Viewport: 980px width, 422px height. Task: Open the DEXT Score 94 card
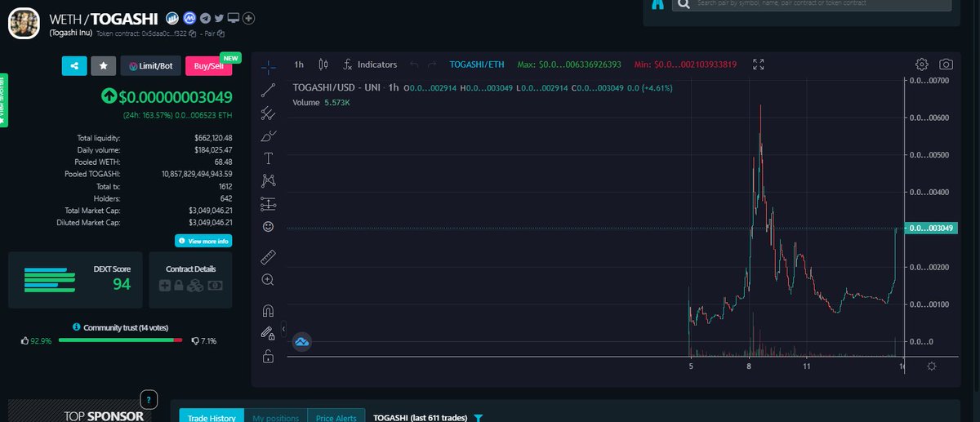click(x=73, y=279)
